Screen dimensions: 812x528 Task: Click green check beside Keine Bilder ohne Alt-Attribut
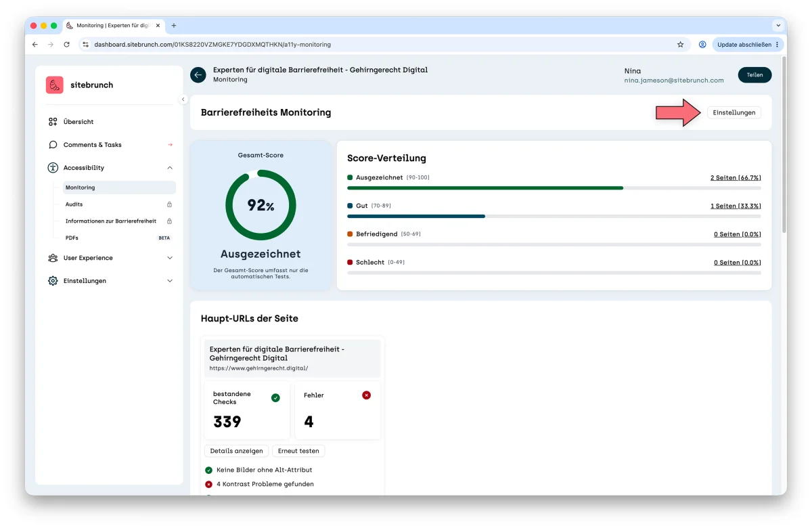(208, 470)
